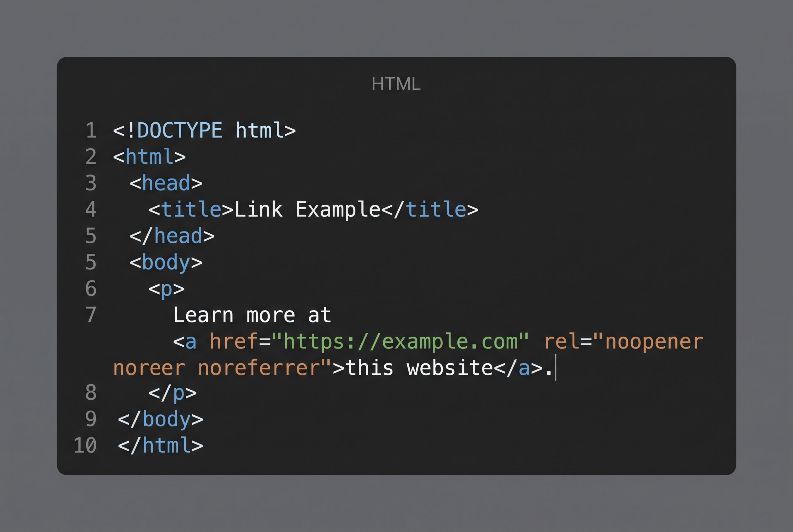The height and width of the screenshot is (532, 793).
Task: Click the opening p tag on line 6
Action: pyautogui.click(x=167, y=289)
